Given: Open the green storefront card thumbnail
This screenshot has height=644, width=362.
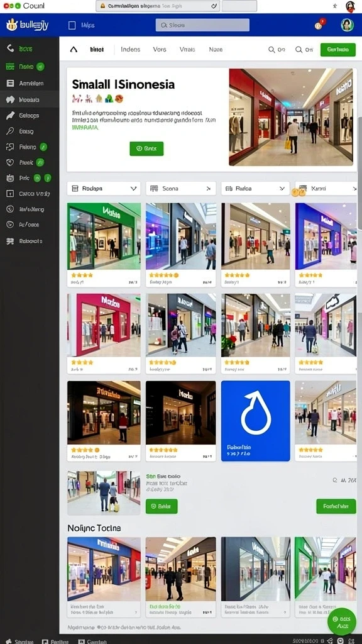Looking at the screenshot, I should 104,236.
